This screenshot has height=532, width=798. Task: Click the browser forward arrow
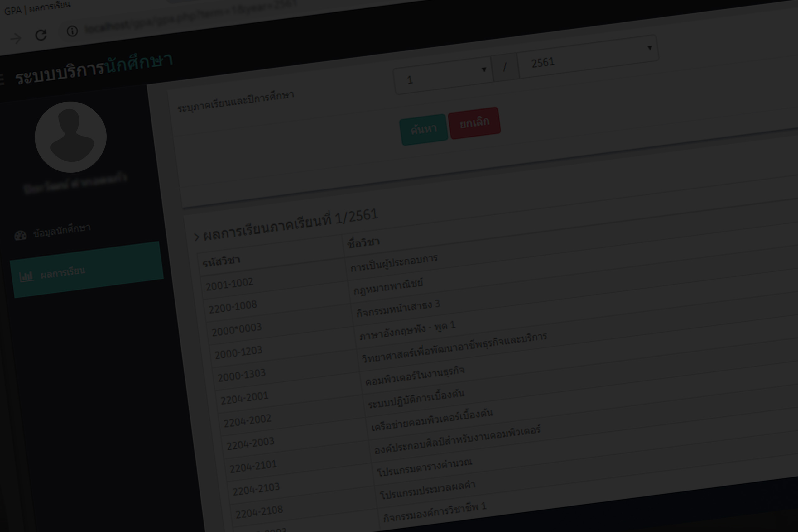pyautogui.click(x=16, y=39)
